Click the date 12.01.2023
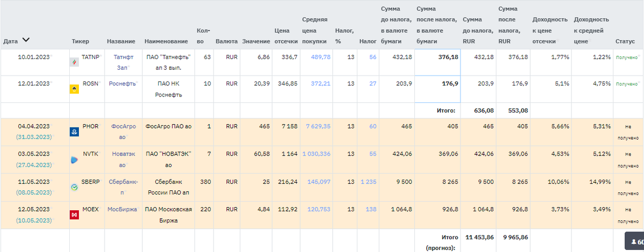Viewport: 644px width, 252px height. pyautogui.click(x=34, y=84)
